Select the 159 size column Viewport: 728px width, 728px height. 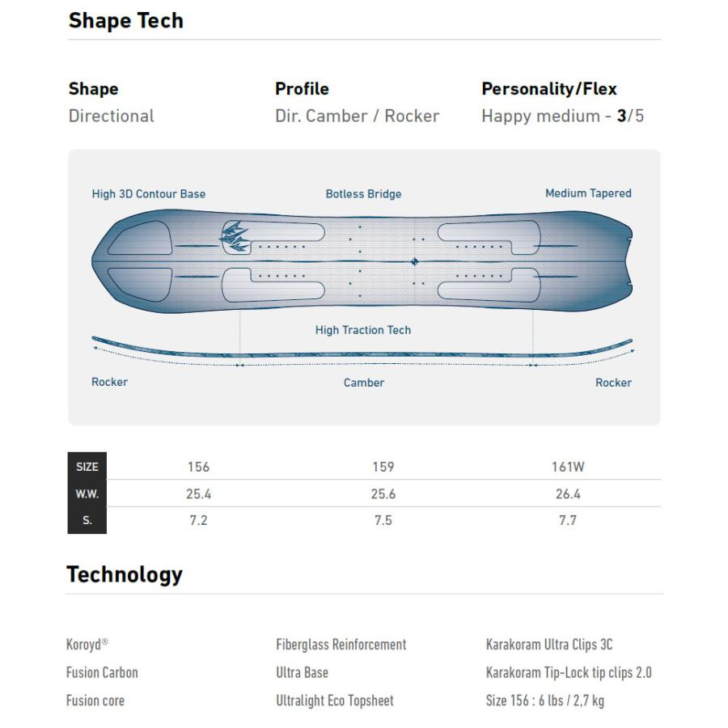tap(383, 467)
